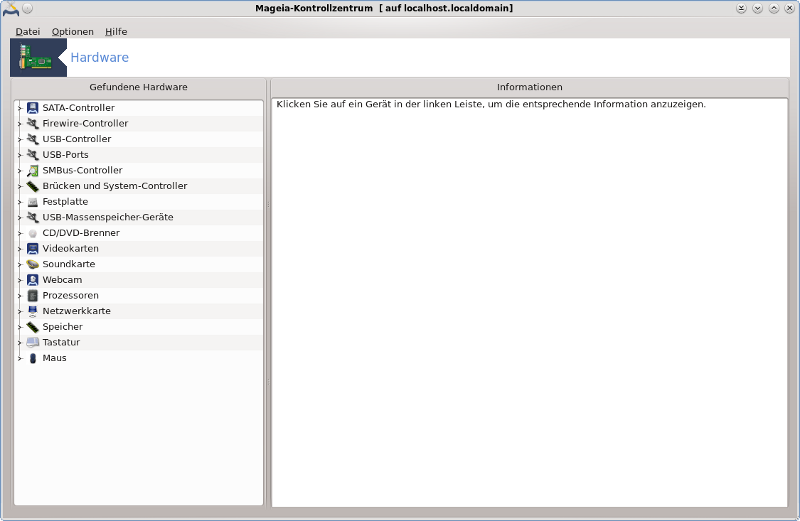Expand the Prozessoren tree node
The image size is (800, 521).
[x=20, y=296]
